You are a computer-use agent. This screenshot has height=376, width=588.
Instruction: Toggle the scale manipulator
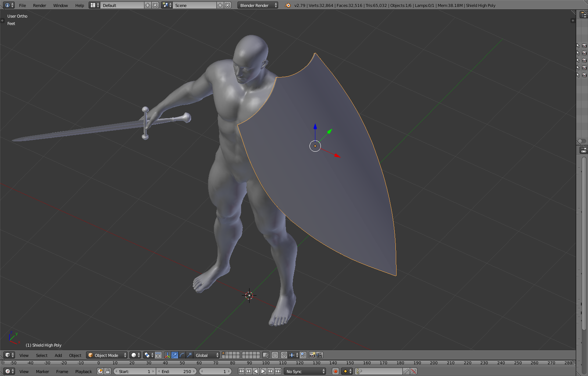pos(189,355)
